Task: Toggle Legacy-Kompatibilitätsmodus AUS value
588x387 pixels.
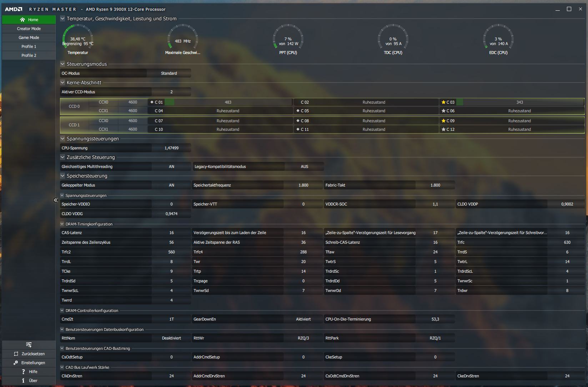Action: tap(304, 167)
